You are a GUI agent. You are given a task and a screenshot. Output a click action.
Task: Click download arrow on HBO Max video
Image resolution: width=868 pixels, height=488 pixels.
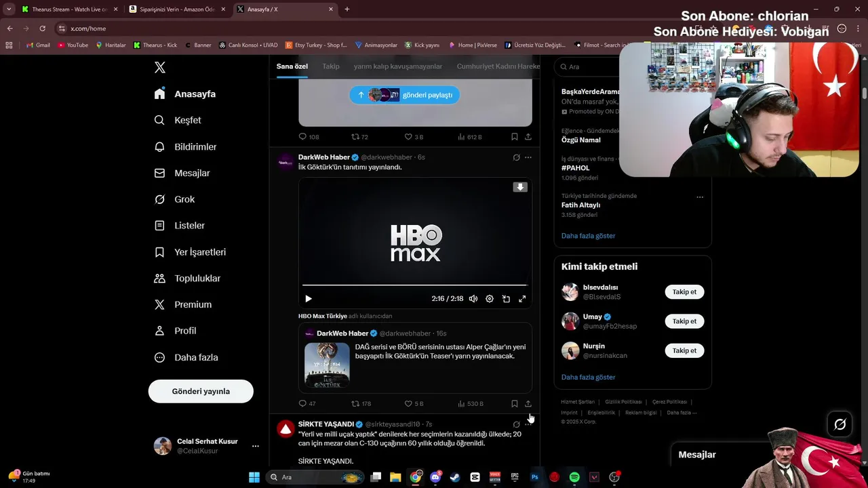click(x=520, y=187)
